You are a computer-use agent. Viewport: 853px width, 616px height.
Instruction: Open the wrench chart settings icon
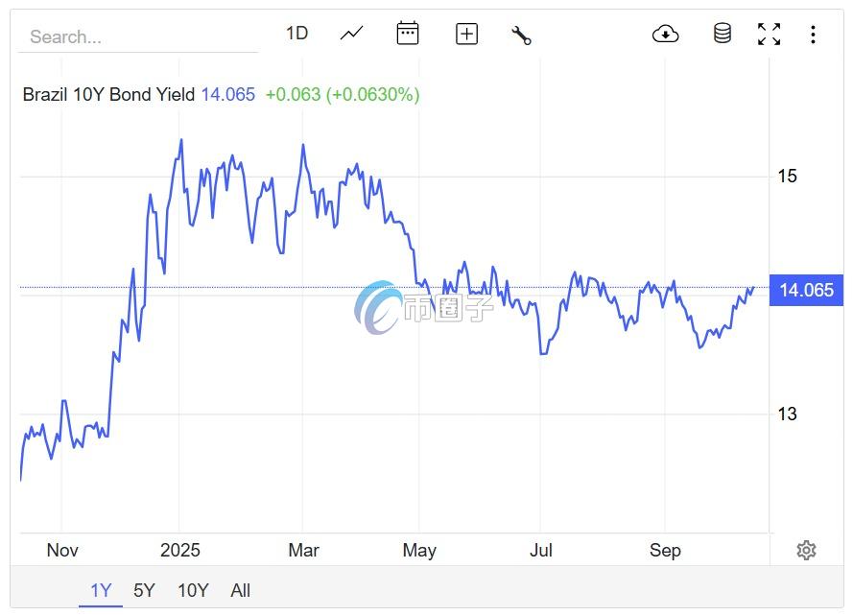click(x=522, y=33)
